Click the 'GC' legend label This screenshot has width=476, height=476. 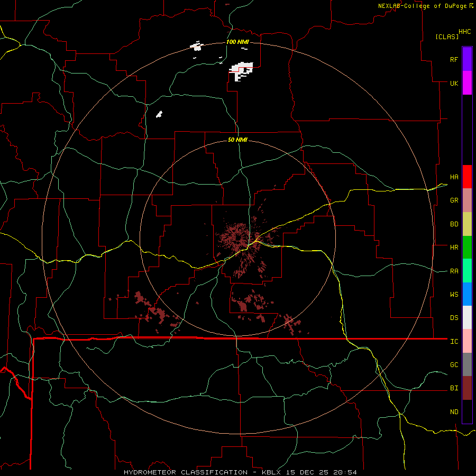point(454,365)
